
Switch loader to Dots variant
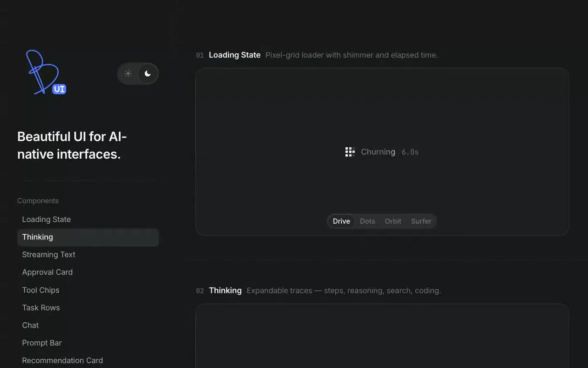(x=367, y=221)
